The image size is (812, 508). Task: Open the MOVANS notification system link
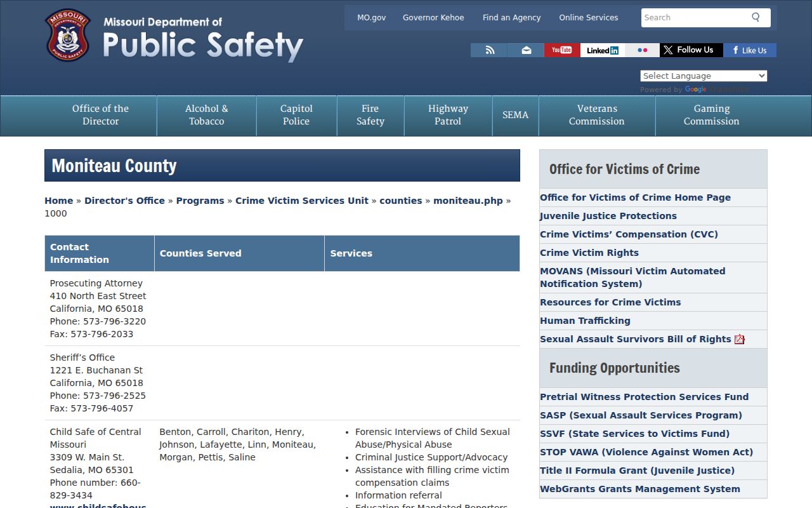pos(632,277)
